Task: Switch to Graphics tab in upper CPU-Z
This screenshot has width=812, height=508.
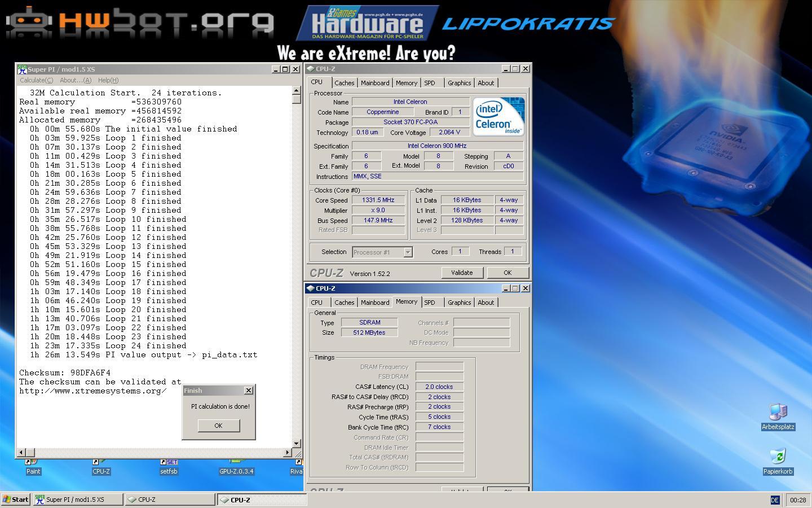Action: [x=459, y=83]
